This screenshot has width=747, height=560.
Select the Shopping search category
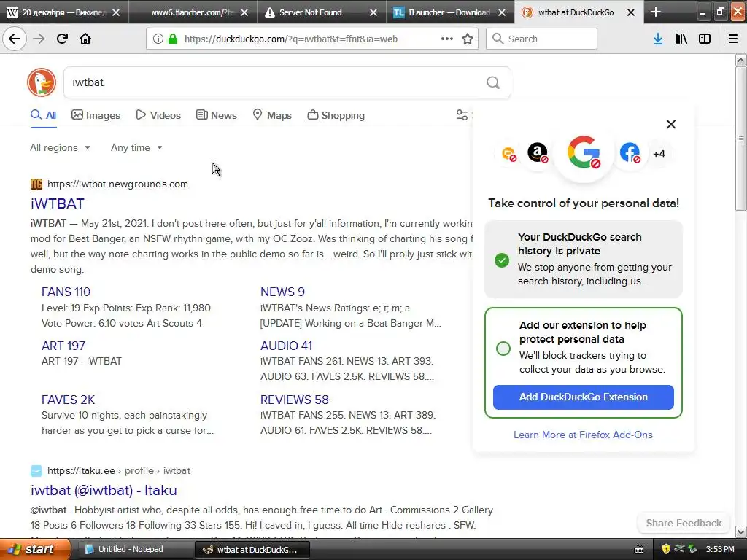coord(336,115)
